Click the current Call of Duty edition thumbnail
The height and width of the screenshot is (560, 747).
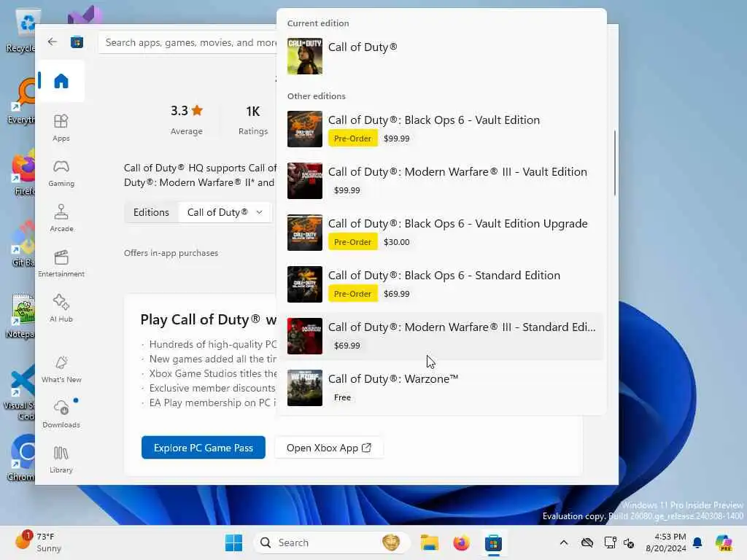point(304,56)
